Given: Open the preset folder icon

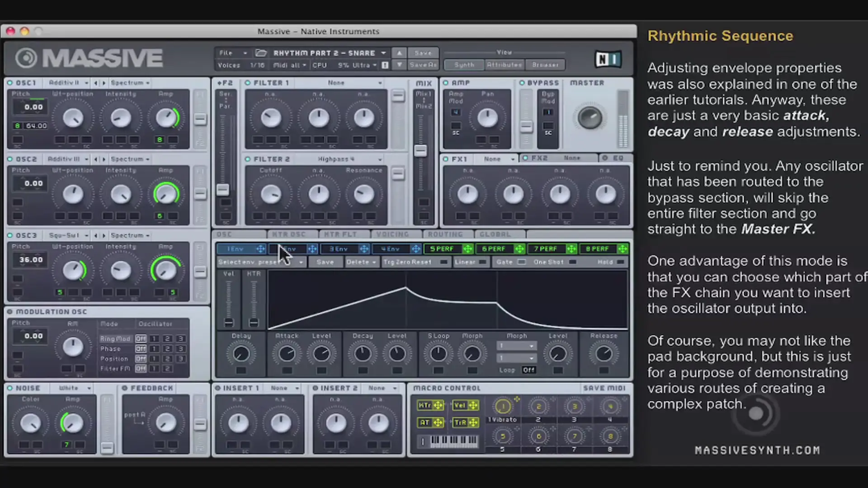Looking at the screenshot, I should 261,53.
